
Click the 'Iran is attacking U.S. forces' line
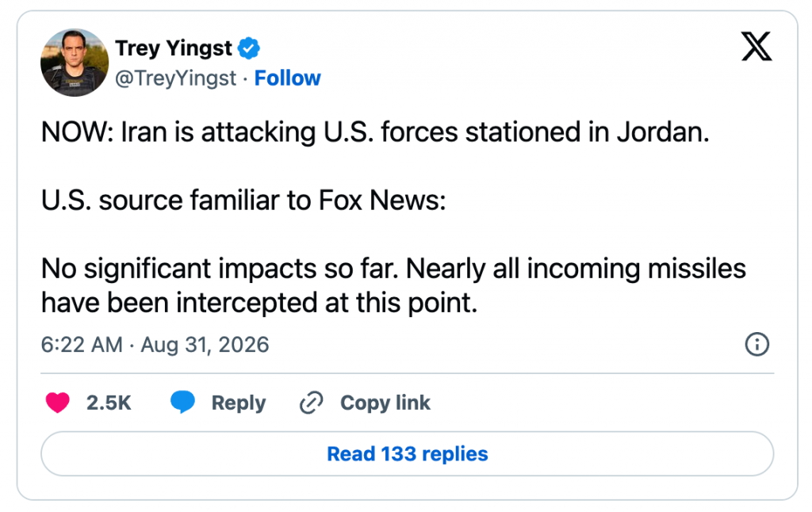pyautogui.click(x=375, y=132)
